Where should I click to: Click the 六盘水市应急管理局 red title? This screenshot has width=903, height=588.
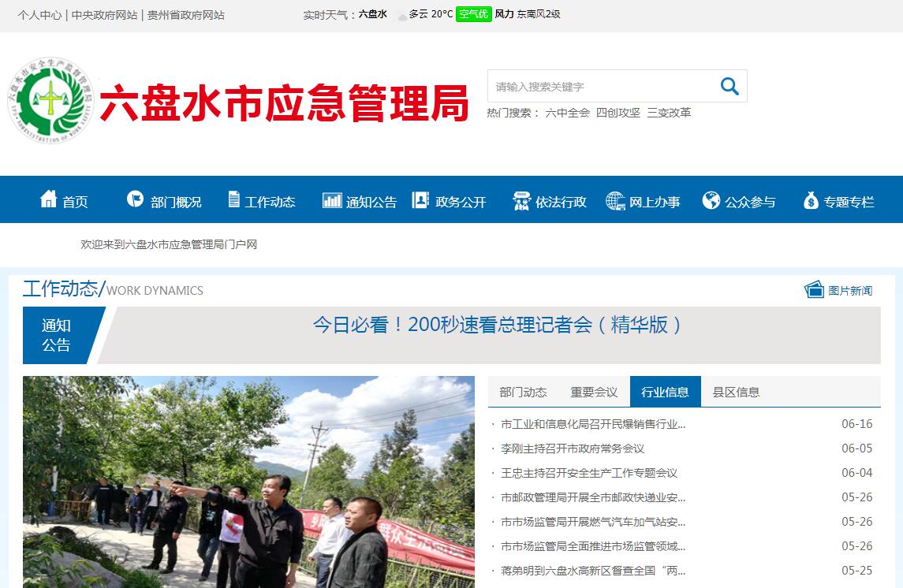(284, 103)
